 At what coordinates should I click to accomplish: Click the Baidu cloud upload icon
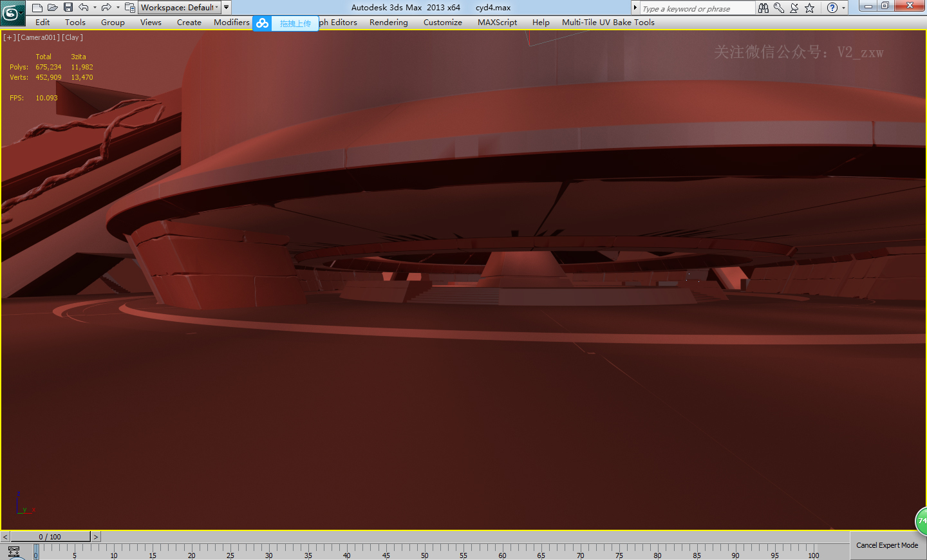pyautogui.click(x=262, y=24)
